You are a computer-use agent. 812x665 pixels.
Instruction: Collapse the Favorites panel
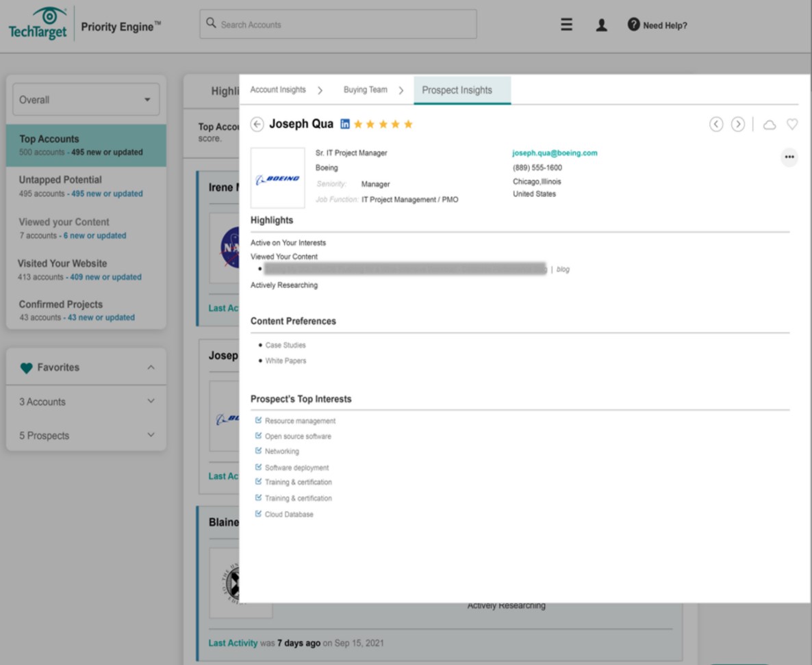[151, 367]
